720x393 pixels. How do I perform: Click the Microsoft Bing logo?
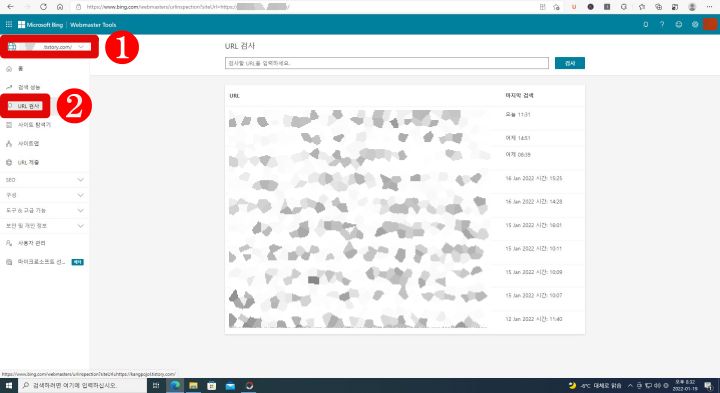click(40, 25)
